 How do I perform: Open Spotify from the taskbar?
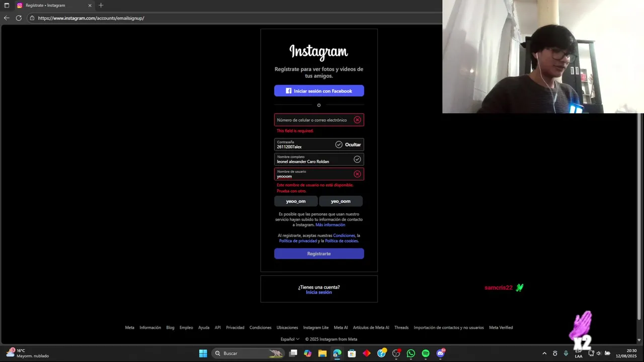[426, 353]
